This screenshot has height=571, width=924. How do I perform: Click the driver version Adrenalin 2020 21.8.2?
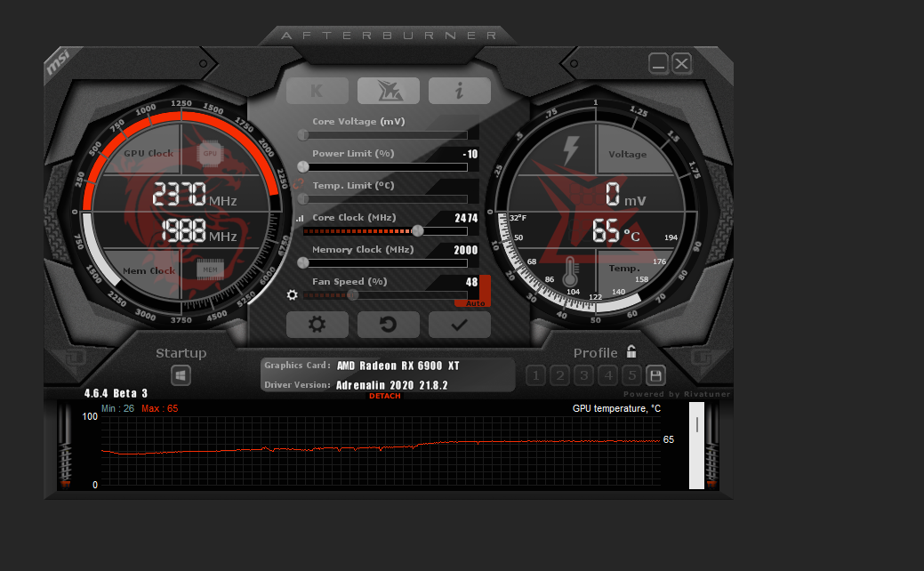pos(392,385)
